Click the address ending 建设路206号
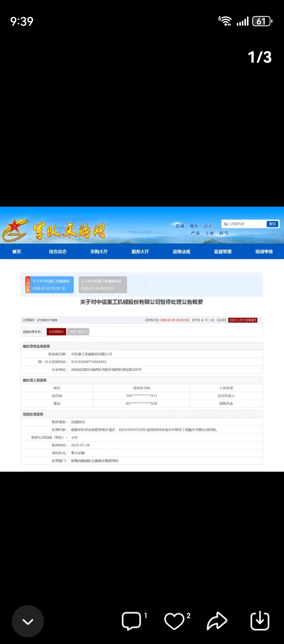 click(x=106, y=370)
